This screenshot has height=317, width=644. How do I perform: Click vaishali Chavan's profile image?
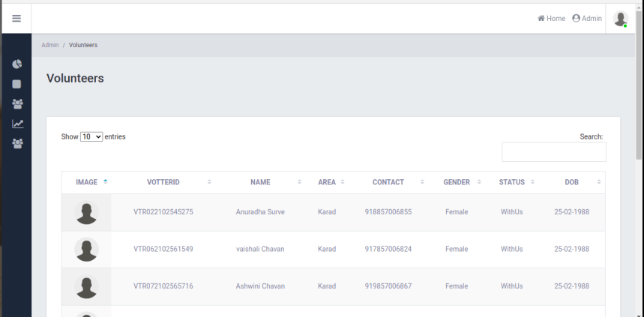tap(87, 250)
